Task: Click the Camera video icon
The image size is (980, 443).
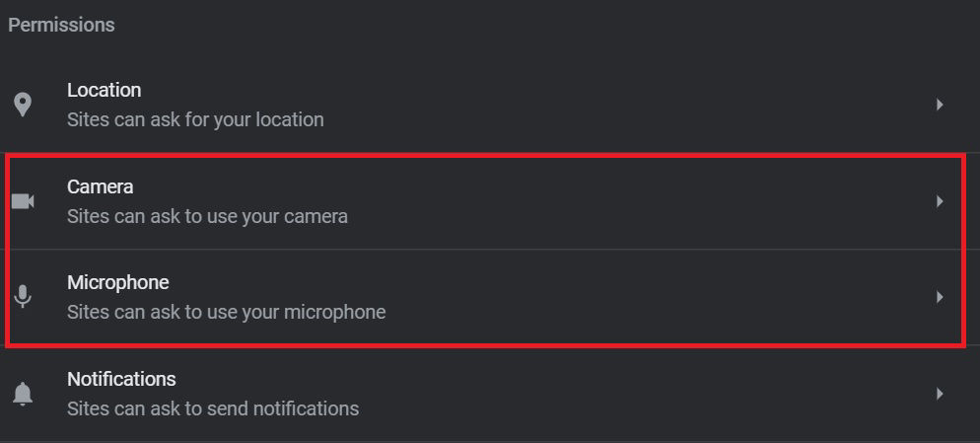Action: (23, 201)
